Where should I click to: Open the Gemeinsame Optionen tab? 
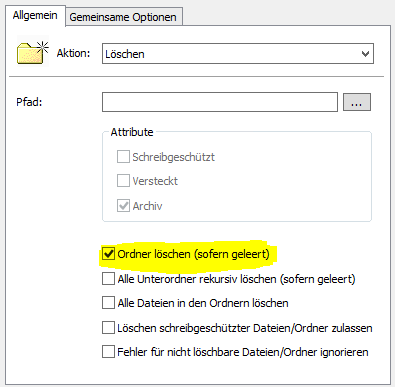tap(123, 17)
